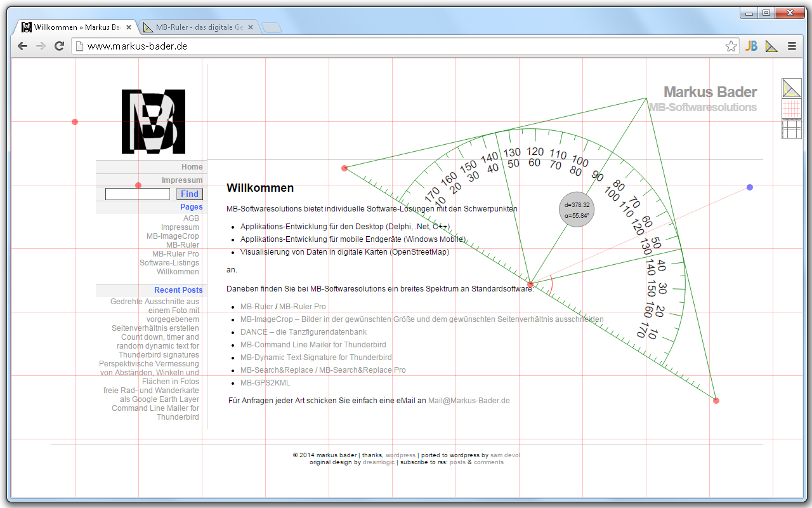Click the Markus Bader B logo
The height and width of the screenshot is (508, 812).
coord(152,121)
